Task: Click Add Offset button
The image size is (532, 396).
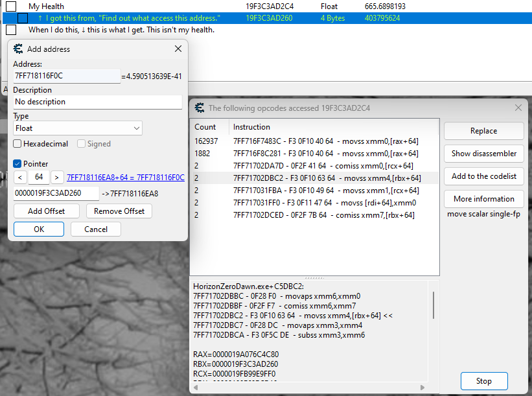Action: 47,211
